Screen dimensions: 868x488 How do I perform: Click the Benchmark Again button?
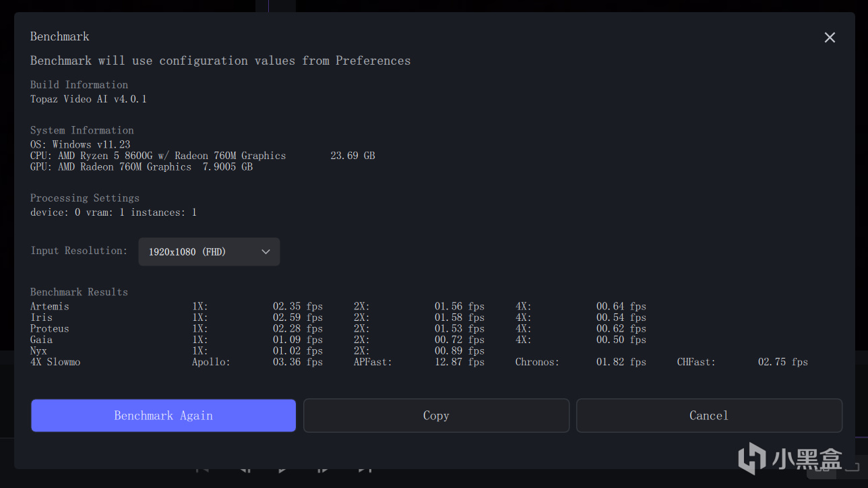[163, 415]
